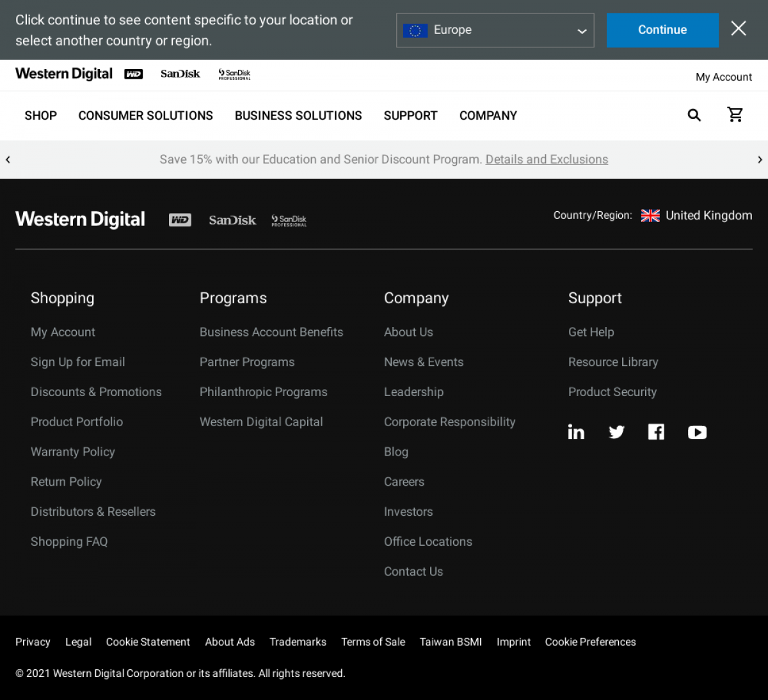This screenshot has height=700, width=768.
Task: Open the Twitter social icon
Action: pyautogui.click(x=616, y=433)
